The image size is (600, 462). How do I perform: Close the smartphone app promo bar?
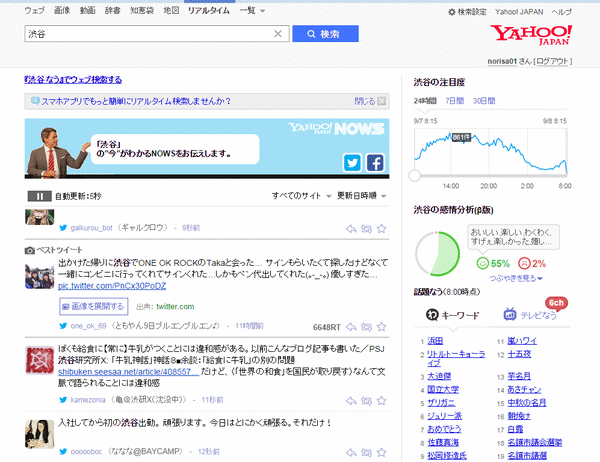[x=382, y=101]
